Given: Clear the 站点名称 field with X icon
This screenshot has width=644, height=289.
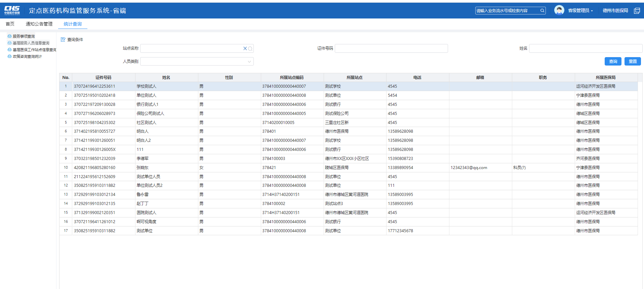Looking at the screenshot, I should coord(245,49).
